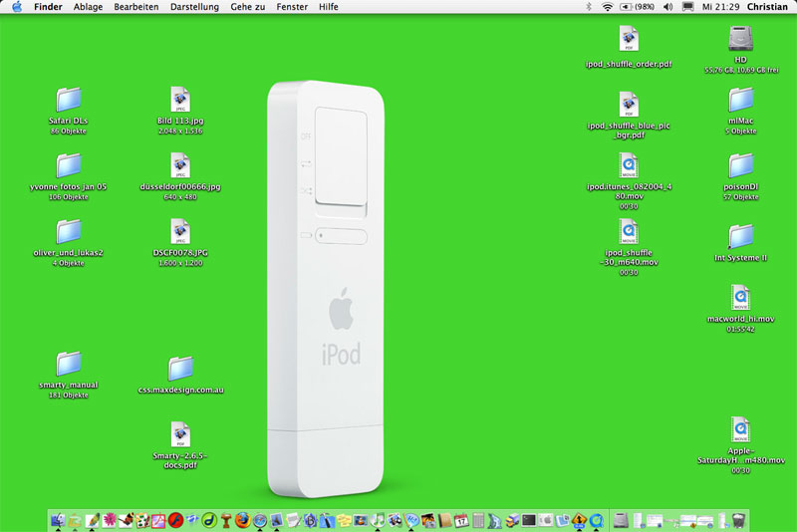
Task: Click the Bluetooth status icon
Action: pos(588,7)
